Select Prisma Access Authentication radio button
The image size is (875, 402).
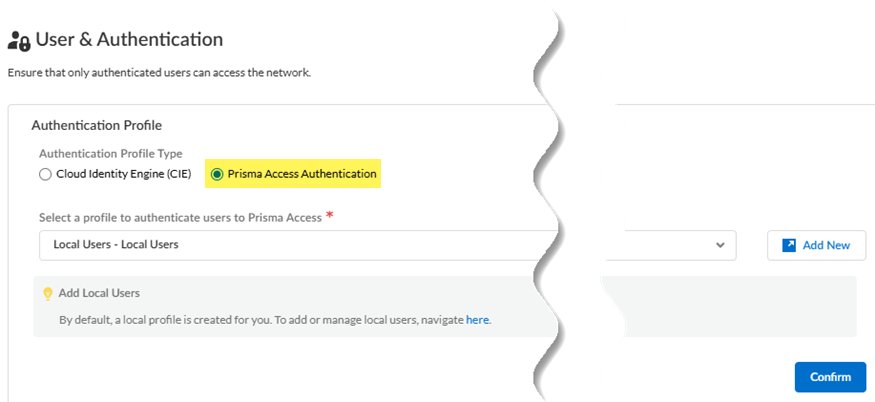(x=217, y=174)
